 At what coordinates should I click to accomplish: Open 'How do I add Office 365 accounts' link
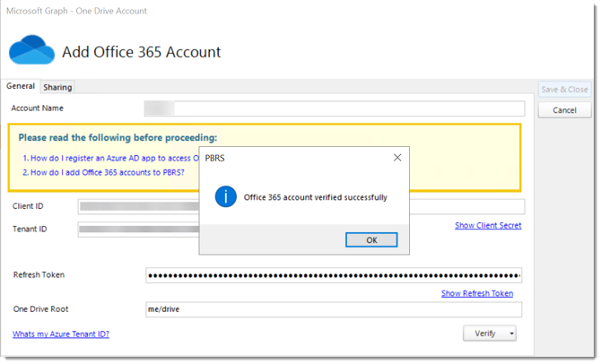coord(103,172)
